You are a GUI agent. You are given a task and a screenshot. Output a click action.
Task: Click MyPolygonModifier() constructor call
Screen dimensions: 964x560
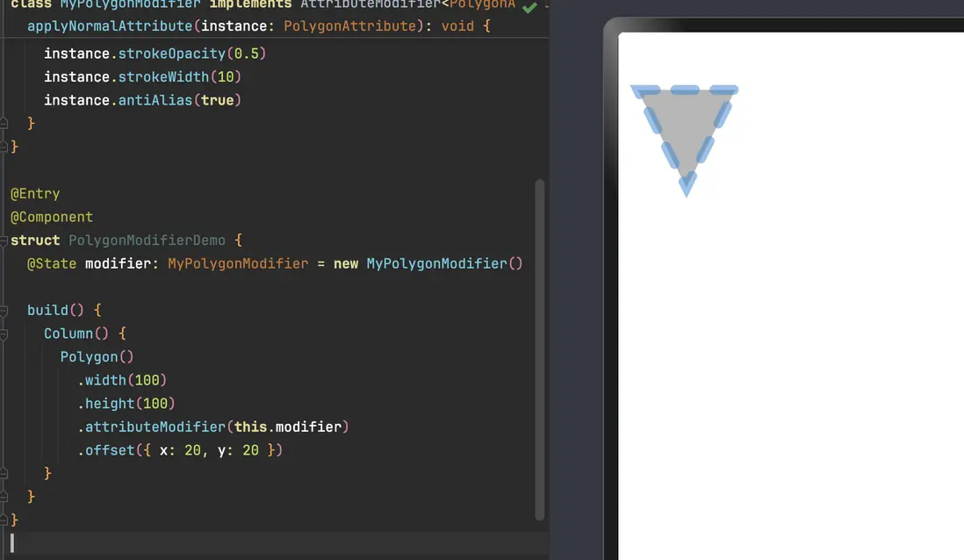444,263
